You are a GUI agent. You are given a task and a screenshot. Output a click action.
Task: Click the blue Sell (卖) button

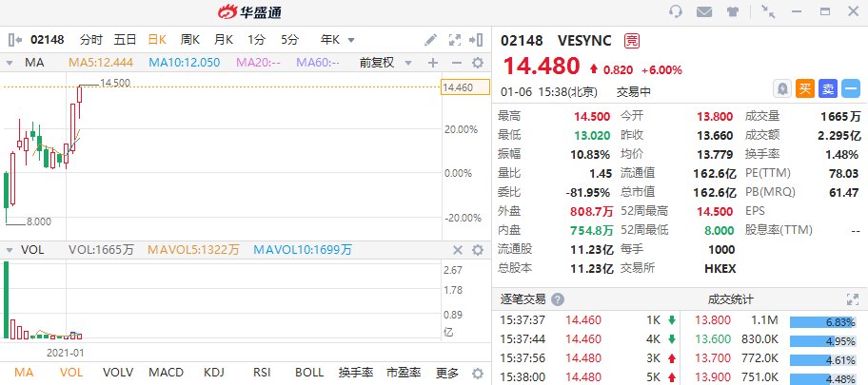click(828, 88)
